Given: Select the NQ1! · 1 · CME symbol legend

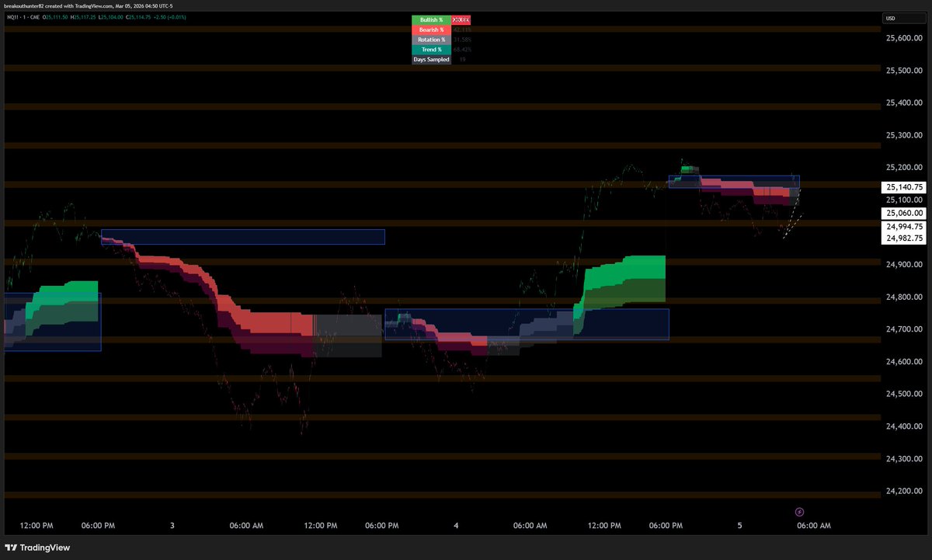Looking at the screenshot, I should (x=23, y=17).
